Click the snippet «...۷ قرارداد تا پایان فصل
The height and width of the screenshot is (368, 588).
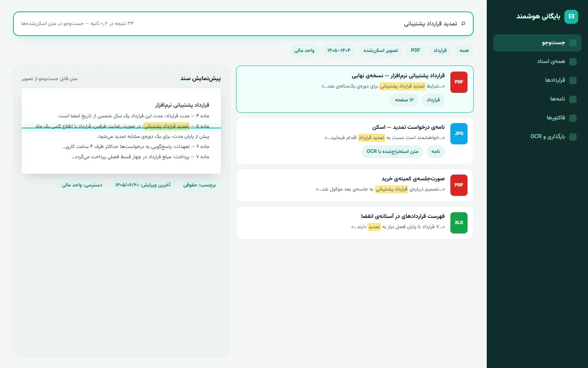(398, 227)
